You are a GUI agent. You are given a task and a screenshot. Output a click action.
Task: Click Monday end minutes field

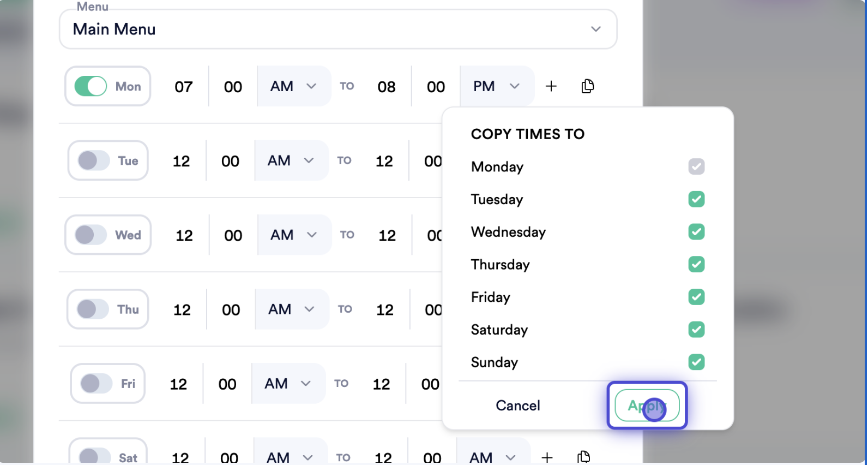[x=436, y=87]
